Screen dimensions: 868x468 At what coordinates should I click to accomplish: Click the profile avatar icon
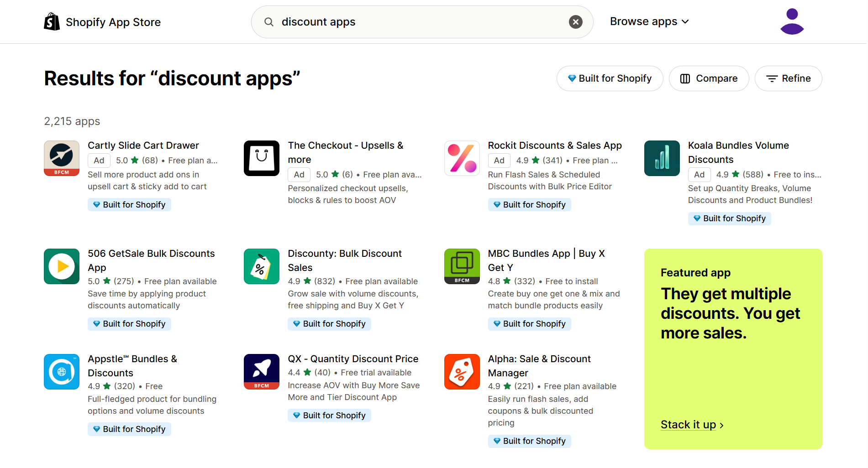792,21
